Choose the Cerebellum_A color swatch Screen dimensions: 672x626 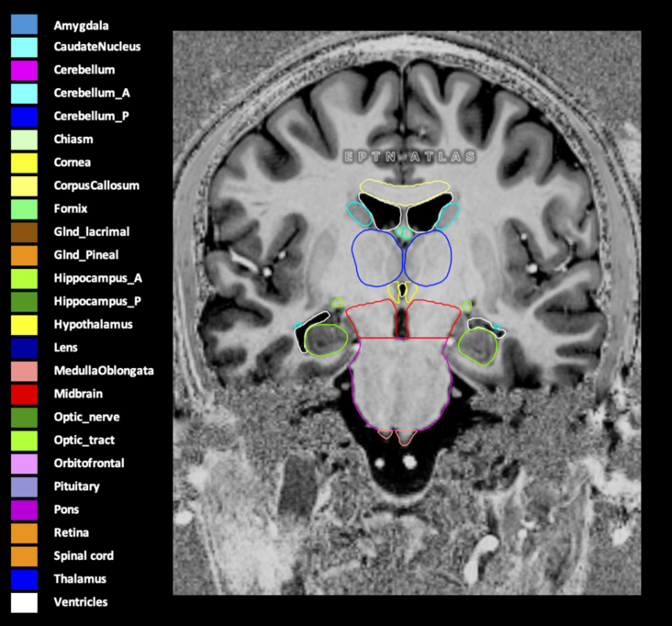pos(24,94)
